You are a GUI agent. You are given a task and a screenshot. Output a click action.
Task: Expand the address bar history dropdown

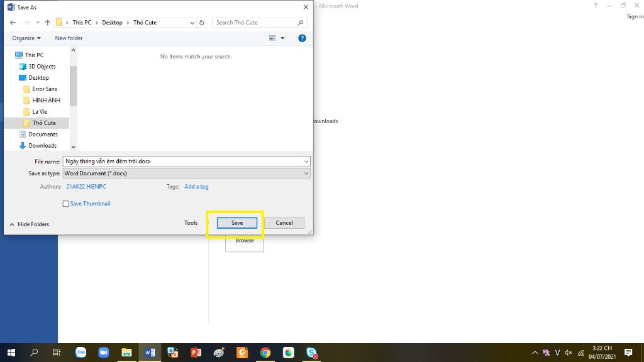(x=192, y=23)
